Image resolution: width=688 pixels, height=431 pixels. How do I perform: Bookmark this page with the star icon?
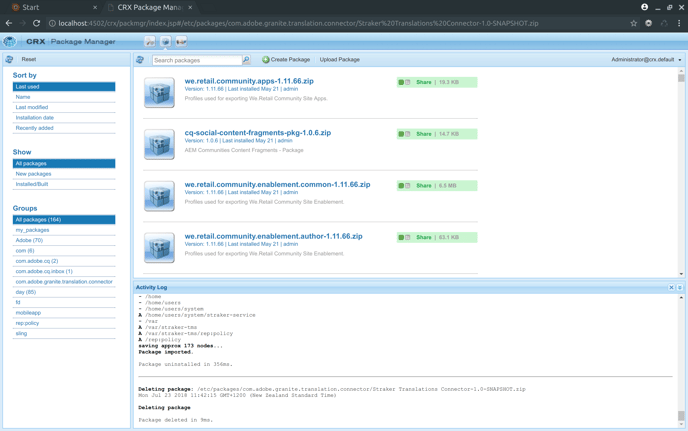coord(634,23)
